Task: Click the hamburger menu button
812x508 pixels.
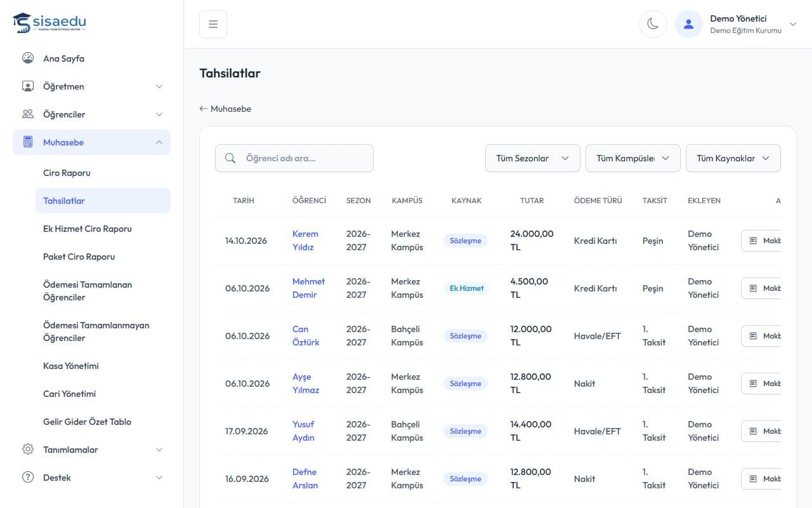Action: 213,24
